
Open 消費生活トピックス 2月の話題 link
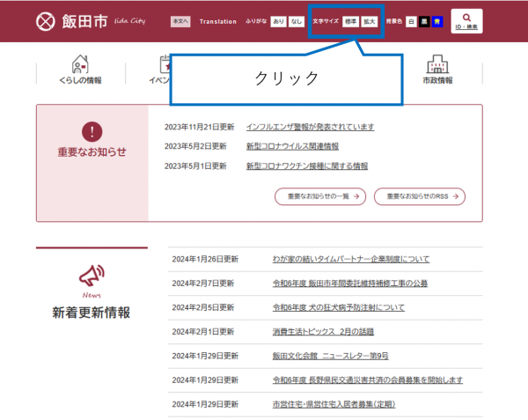323,332
